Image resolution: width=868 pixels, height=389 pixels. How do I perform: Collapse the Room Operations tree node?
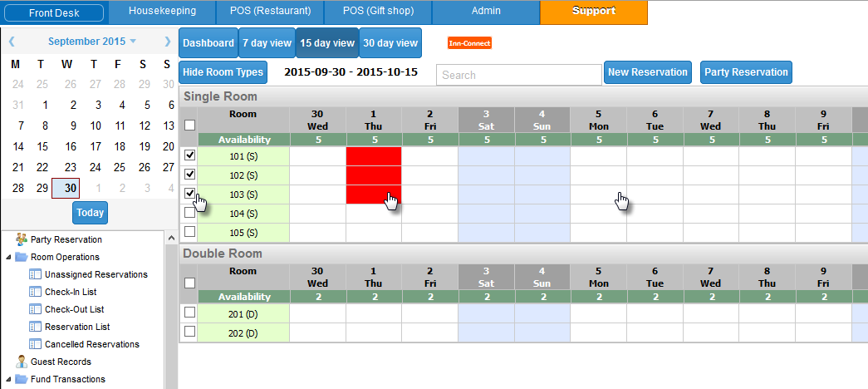[x=7, y=257]
